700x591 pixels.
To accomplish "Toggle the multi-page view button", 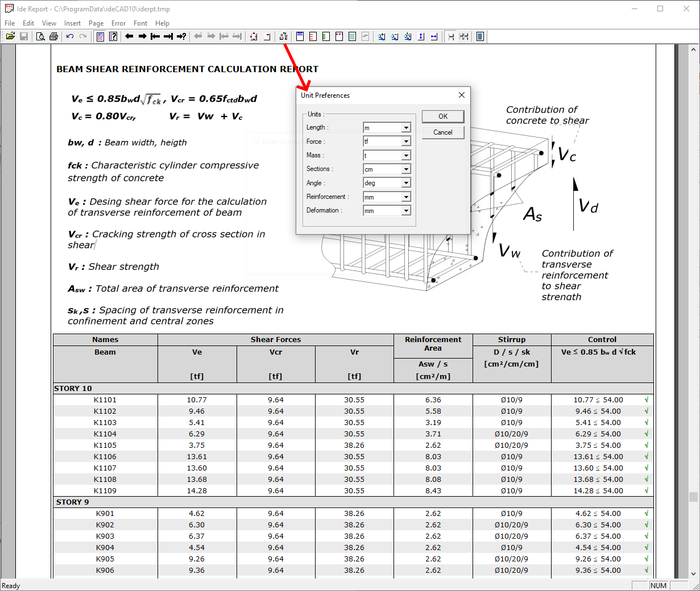I will pos(464,36).
